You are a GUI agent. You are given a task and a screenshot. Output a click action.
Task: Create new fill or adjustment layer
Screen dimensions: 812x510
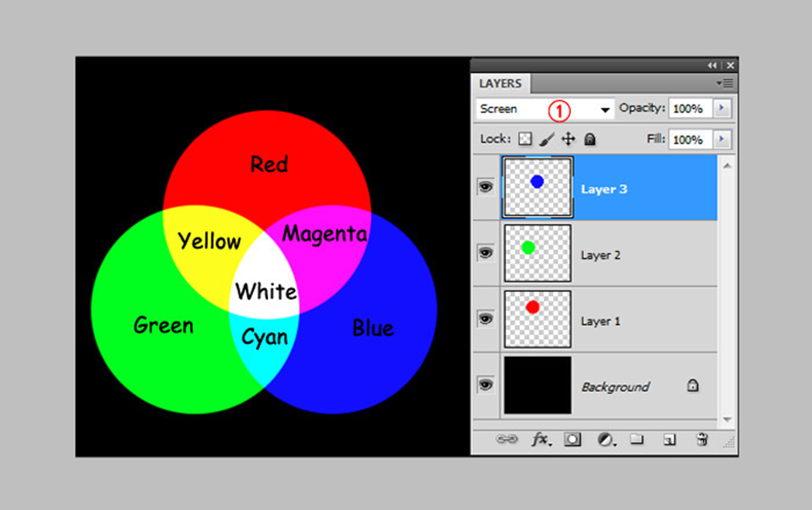tap(606, 439)
